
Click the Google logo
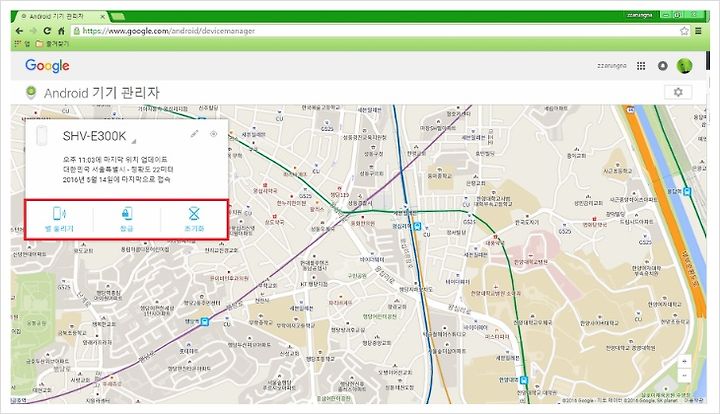47,66
